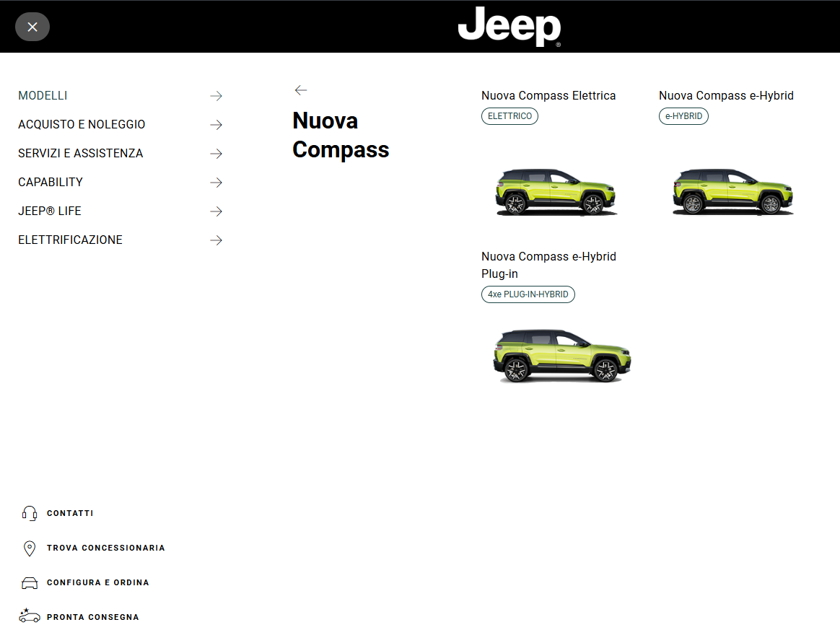Go back using the left arrow icon
This screenshot has height=630, width=840.
pos(301,90)
